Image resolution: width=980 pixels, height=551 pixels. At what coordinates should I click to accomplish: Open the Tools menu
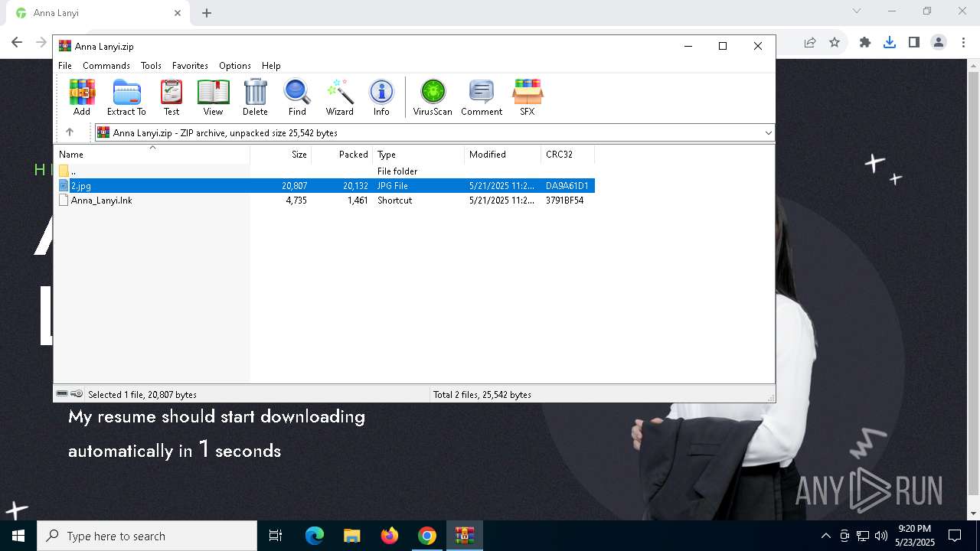pyautogui.click(x=151, y=66)
